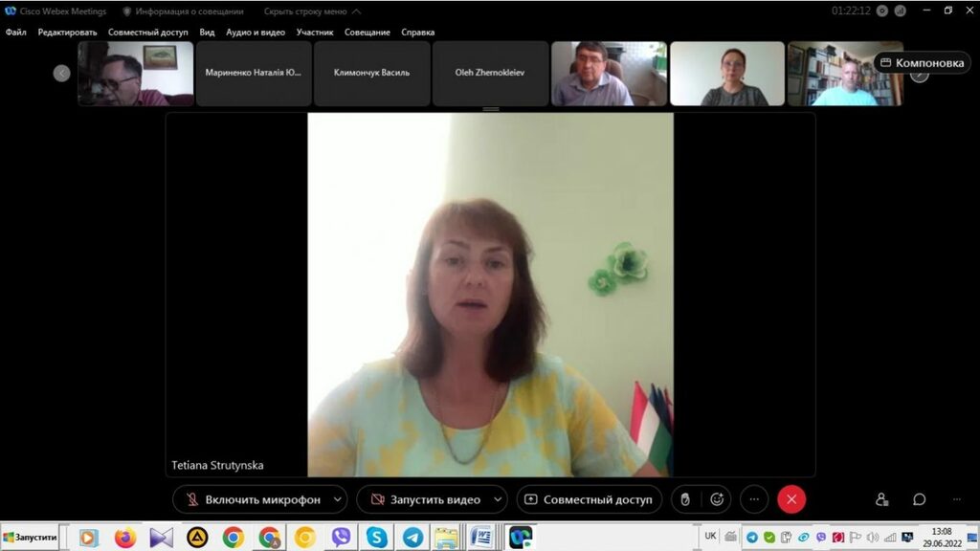
Task: Open the participants panel icon
Action: point(881,499)
